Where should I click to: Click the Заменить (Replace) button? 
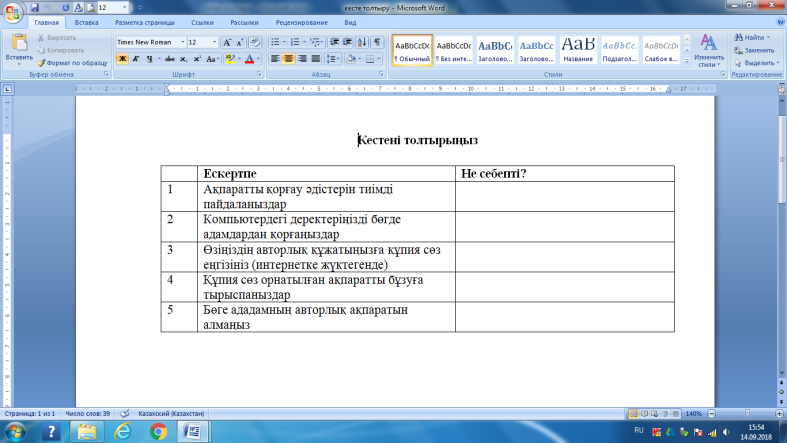click(754, 50)
